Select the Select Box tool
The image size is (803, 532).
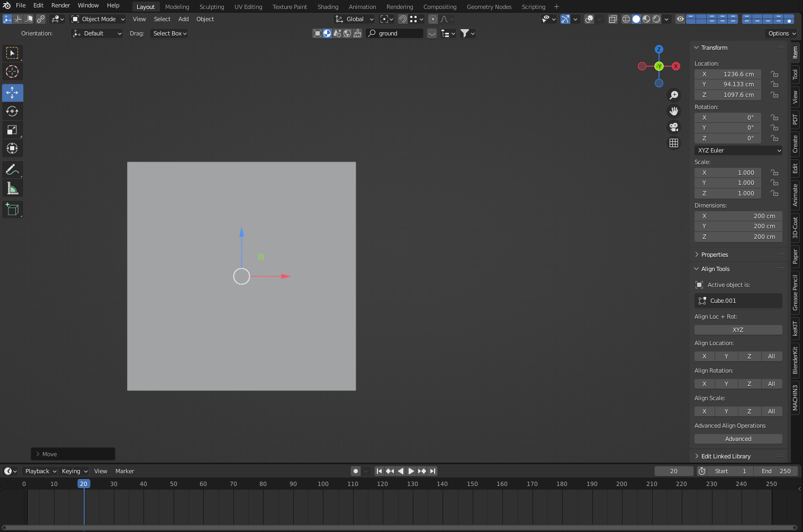12,53
